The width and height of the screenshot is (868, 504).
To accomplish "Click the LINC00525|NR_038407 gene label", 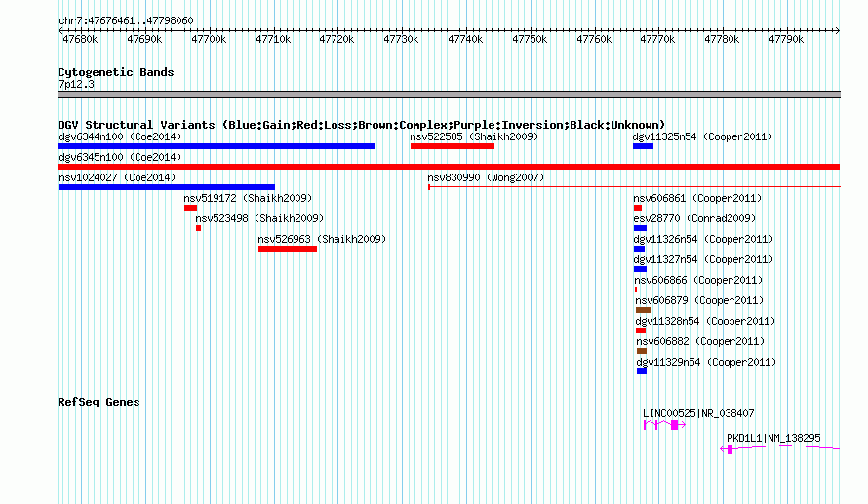I will click(698, 413).
